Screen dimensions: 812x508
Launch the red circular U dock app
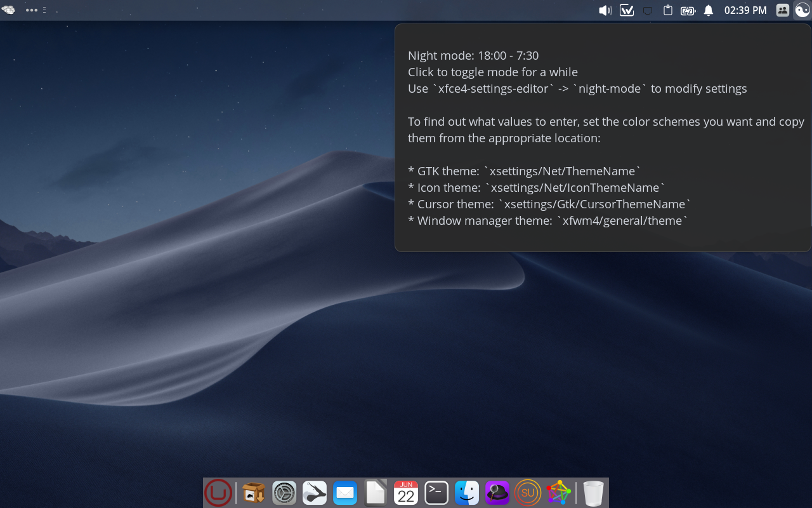pyautogui.click(x=218, y=493)
